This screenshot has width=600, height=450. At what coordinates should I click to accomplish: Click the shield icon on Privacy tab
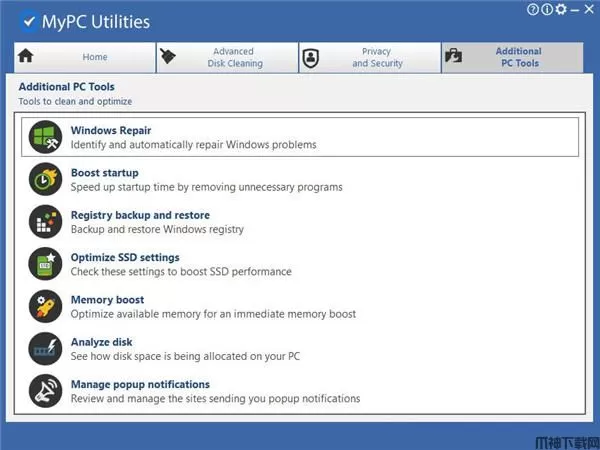[x=310, y=58]
